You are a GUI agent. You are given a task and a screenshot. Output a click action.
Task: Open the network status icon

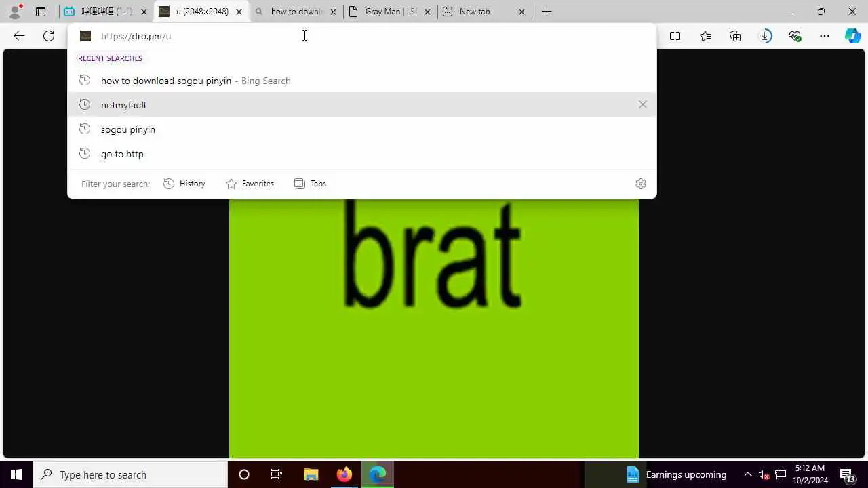click(781, 474)
